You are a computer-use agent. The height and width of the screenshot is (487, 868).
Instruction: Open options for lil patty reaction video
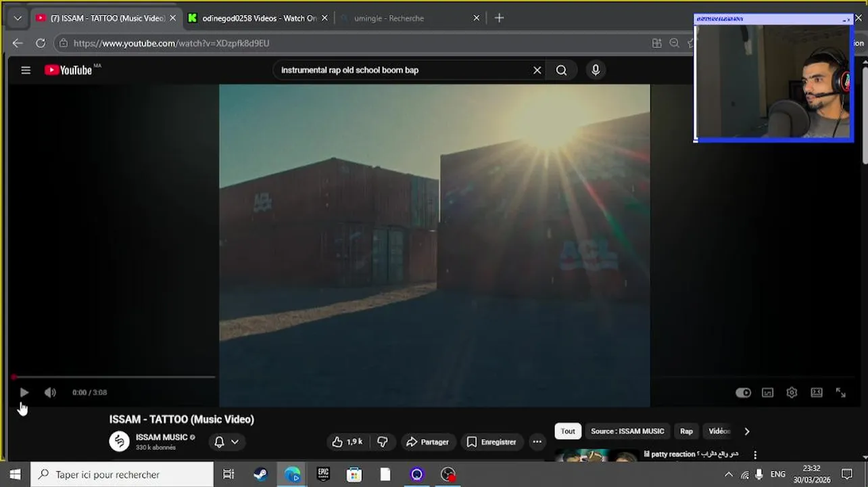tap(755, 455)
